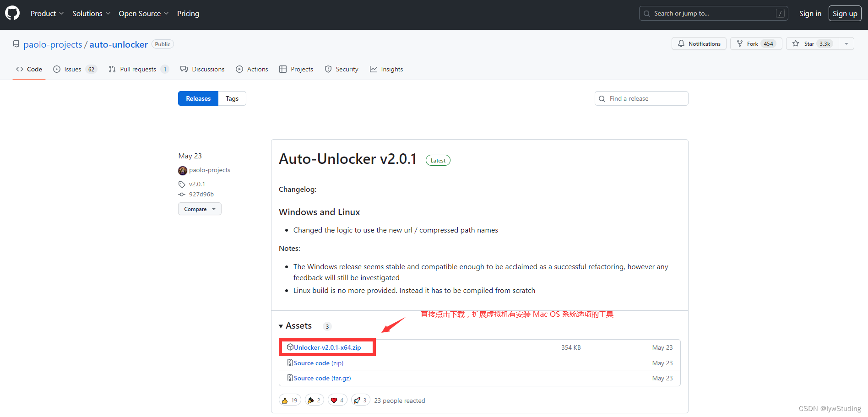Open the Security tab
The image size is (868, 417).
pyautogui.click(x=342, y=69)
